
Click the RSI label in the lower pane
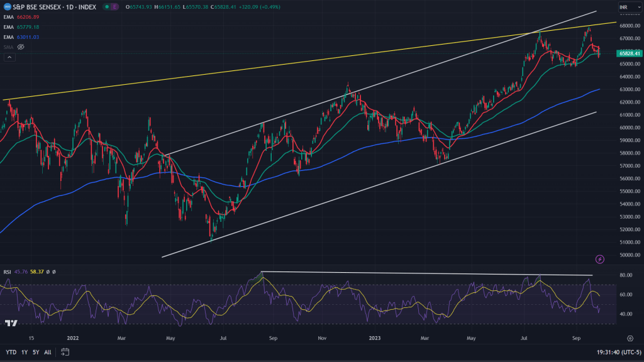8,272
